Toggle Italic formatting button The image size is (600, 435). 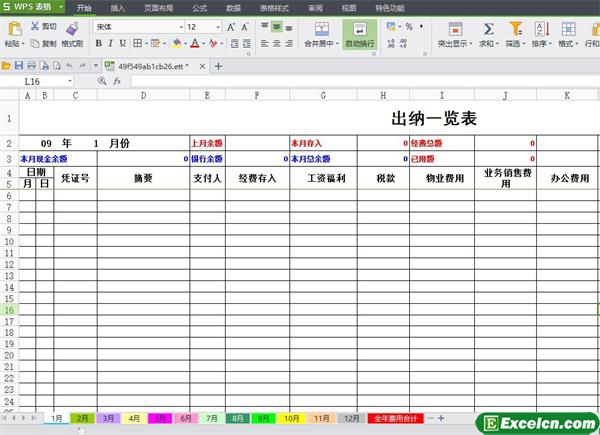112,44
